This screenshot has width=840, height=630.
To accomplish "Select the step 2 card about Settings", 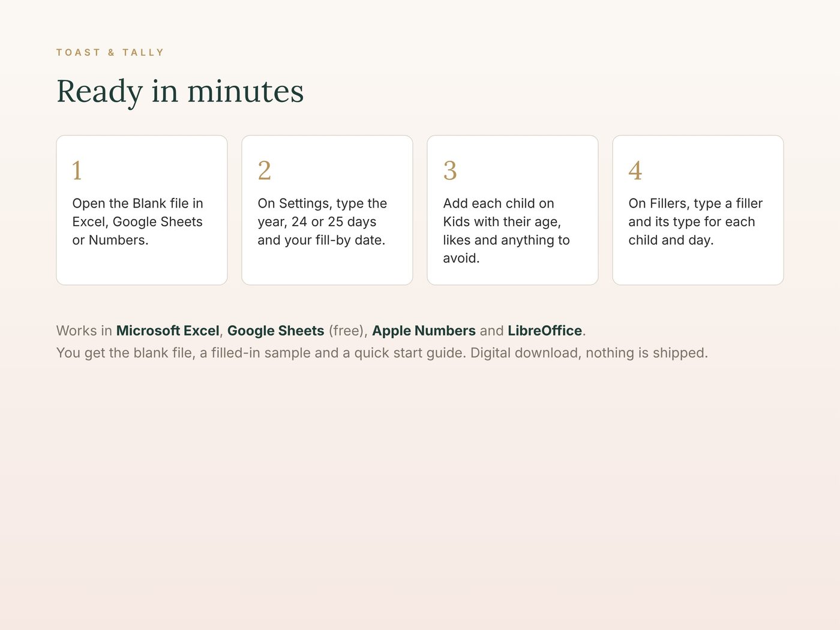I will click(x=327, y=210).
